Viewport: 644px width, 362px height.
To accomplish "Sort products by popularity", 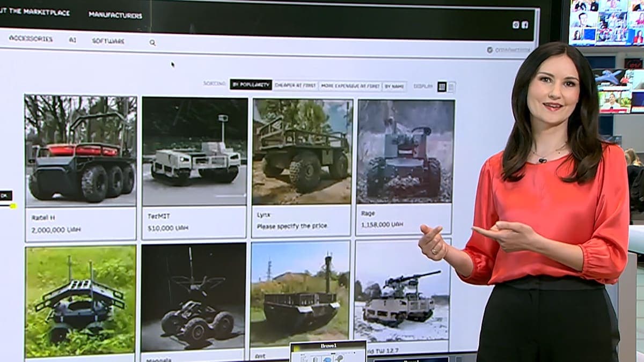I will (x=251, y=85).
